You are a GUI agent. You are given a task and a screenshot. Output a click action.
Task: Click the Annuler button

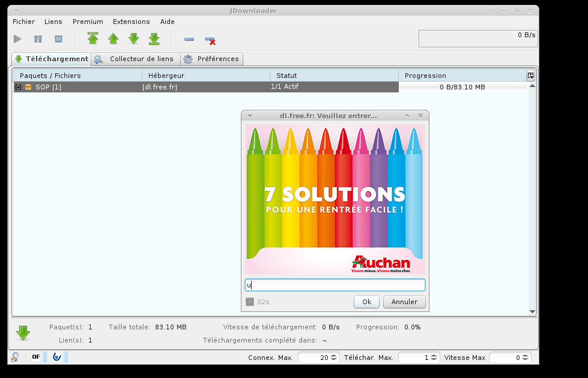point(404,302)
